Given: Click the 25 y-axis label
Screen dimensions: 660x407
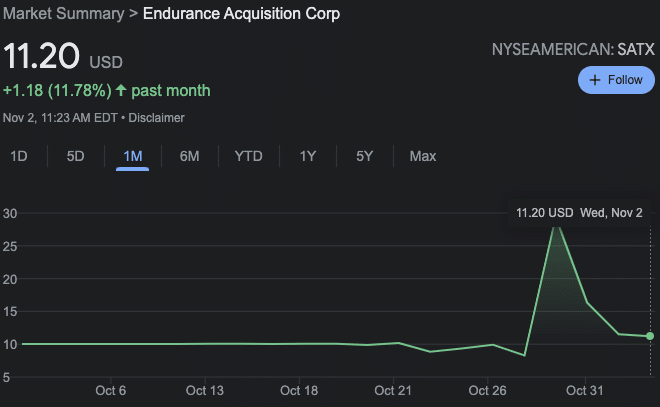Looking at the screenshot, I should click(10, 246).
